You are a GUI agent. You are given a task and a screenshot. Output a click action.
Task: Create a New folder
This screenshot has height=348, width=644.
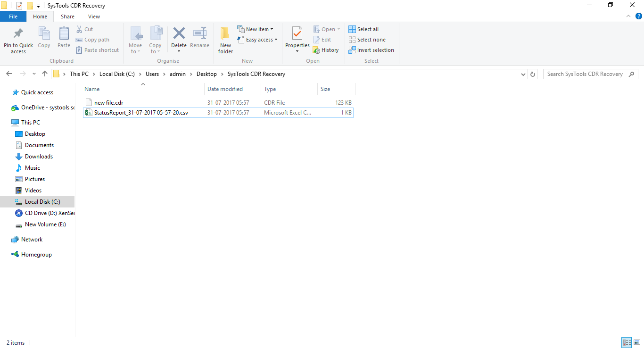point(225,40)
